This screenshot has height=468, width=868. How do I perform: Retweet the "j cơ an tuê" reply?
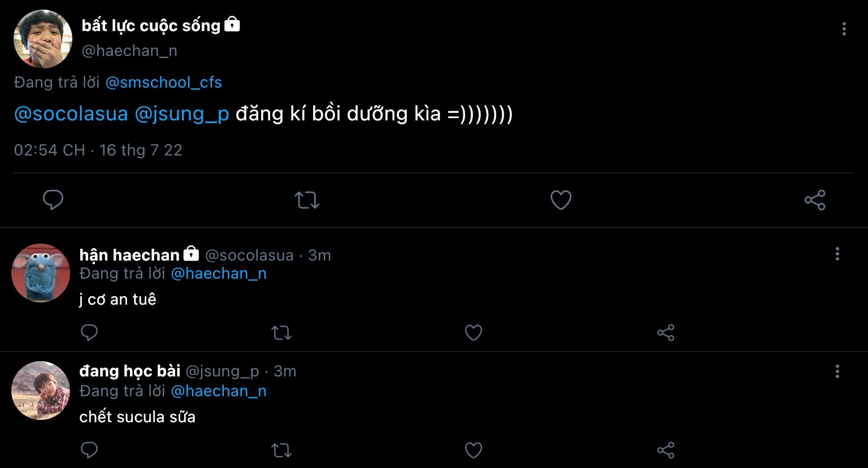(x=281, y=332)
